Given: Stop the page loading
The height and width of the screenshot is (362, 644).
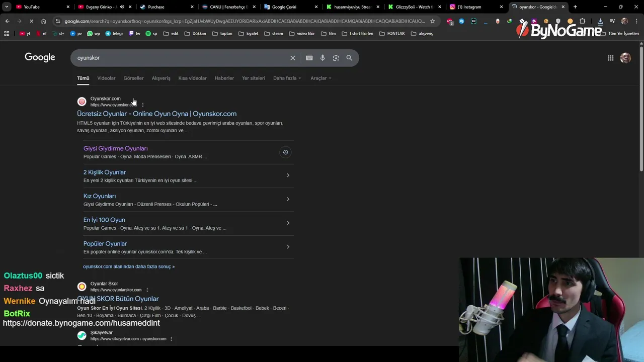Looking at the screenshot, I should click(31, 21).
